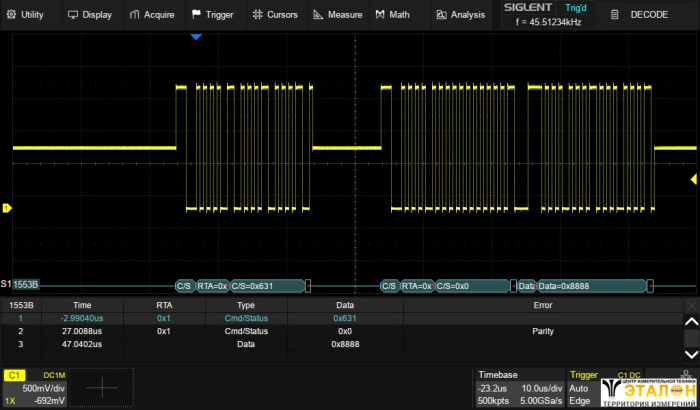700x410 pixels.
Task: Click the yellow trigger level arrow
Action: (x=693, y=179)
